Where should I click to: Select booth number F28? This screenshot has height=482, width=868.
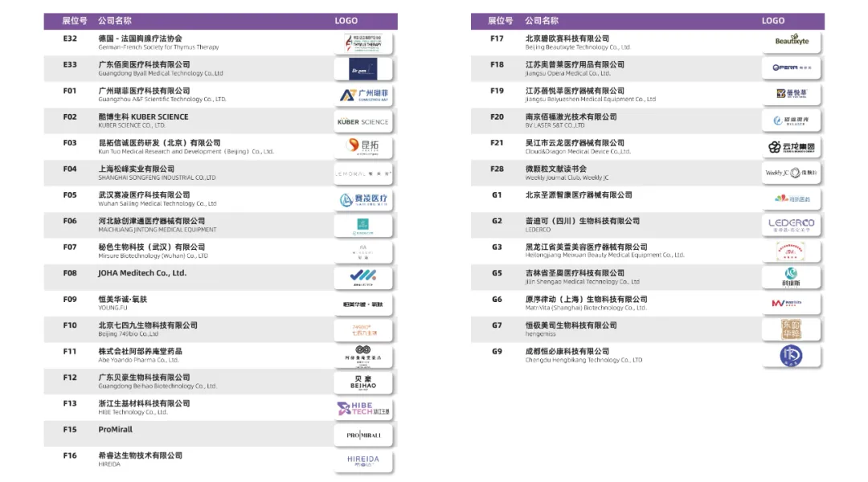(497, 169)
